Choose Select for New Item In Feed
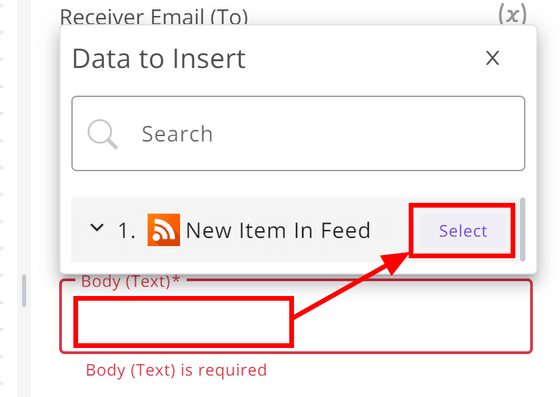 coord(463,231)
